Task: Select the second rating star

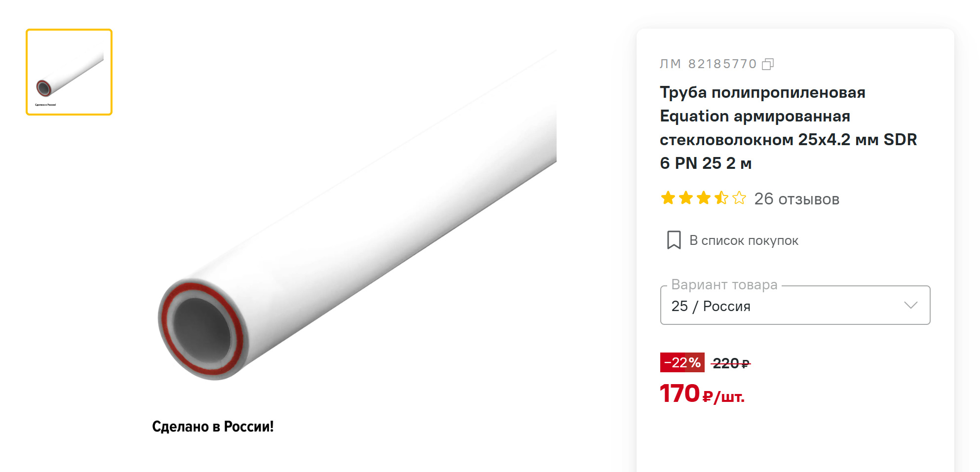Action: 686,198
